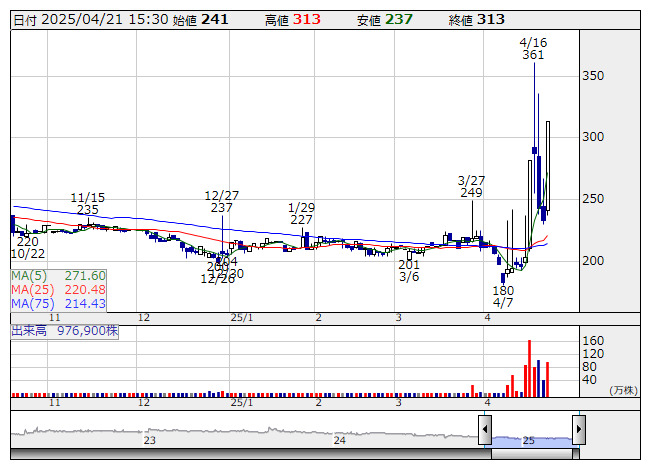Click the latest tall white candlestick
Screen dimensions: 653x470
point(548,167)
